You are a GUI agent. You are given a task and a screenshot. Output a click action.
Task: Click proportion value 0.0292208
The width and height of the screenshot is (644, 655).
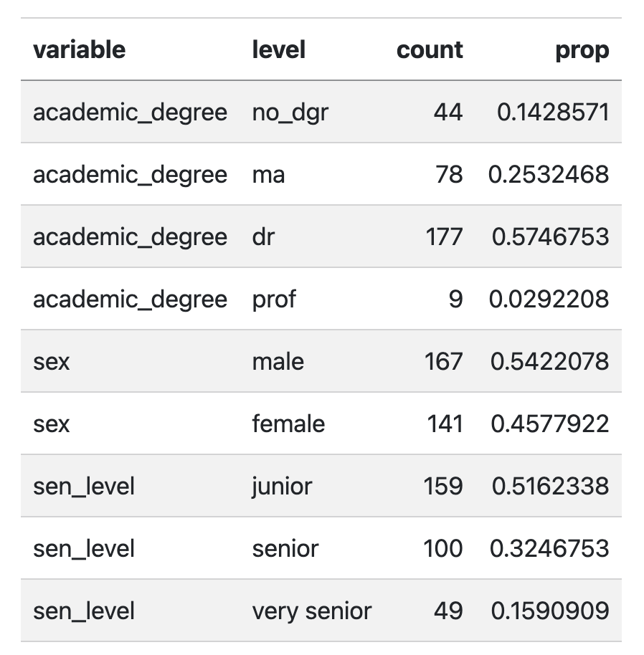tap(549, 299)
